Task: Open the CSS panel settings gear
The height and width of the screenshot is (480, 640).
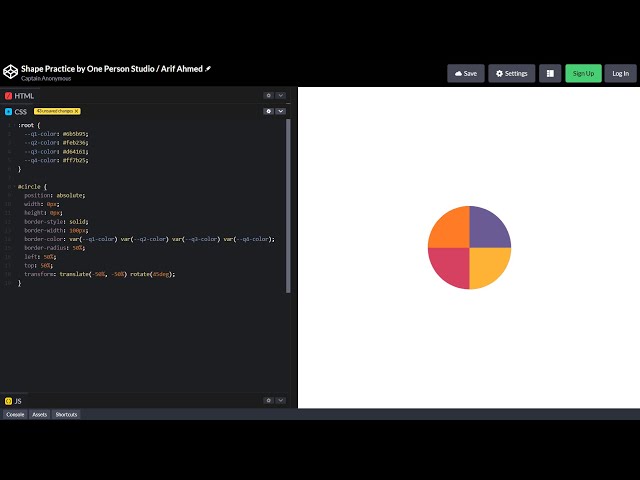Action: (x=268, y=111)
